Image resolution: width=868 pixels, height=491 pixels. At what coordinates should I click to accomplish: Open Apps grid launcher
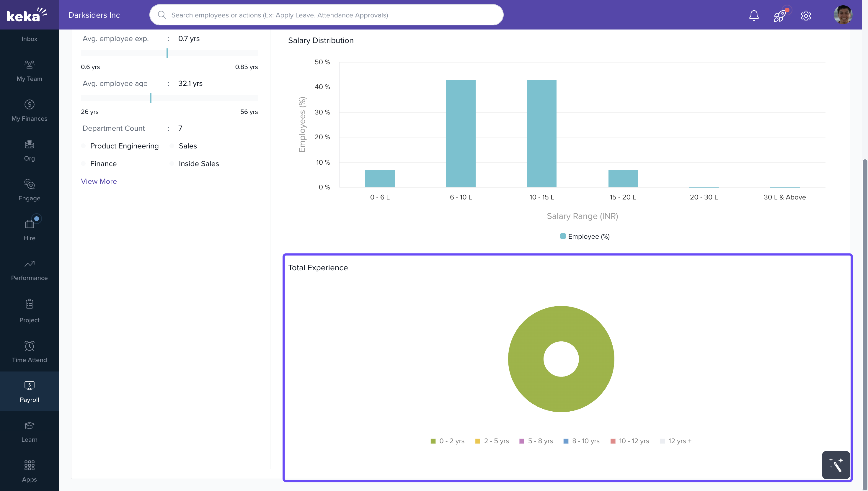click(x=29, y=471)
